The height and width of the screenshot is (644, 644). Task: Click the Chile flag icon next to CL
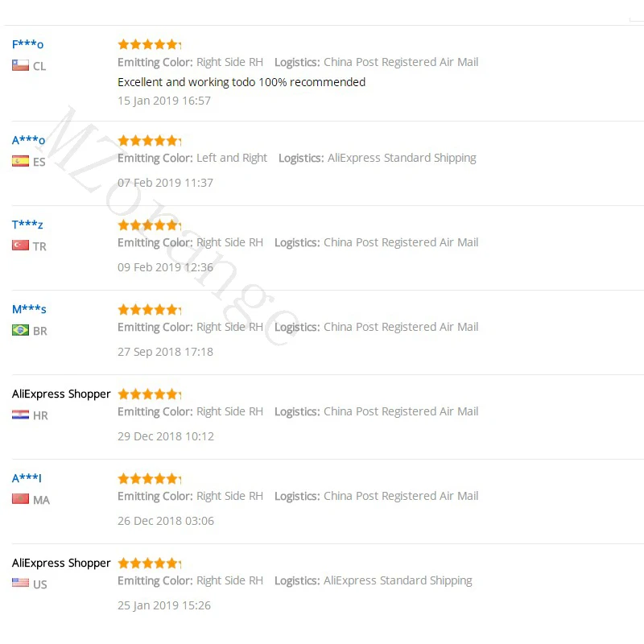pyautogui.click(x=21, y=65)
